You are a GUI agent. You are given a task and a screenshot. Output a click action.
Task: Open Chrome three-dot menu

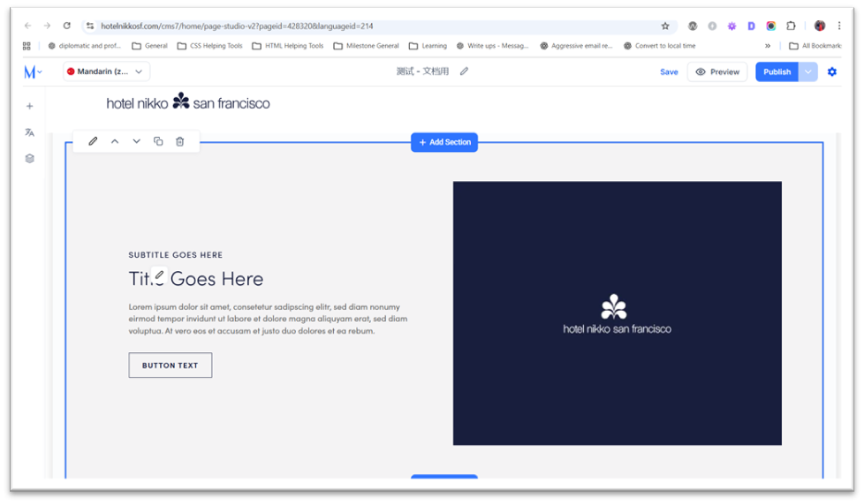839,26
